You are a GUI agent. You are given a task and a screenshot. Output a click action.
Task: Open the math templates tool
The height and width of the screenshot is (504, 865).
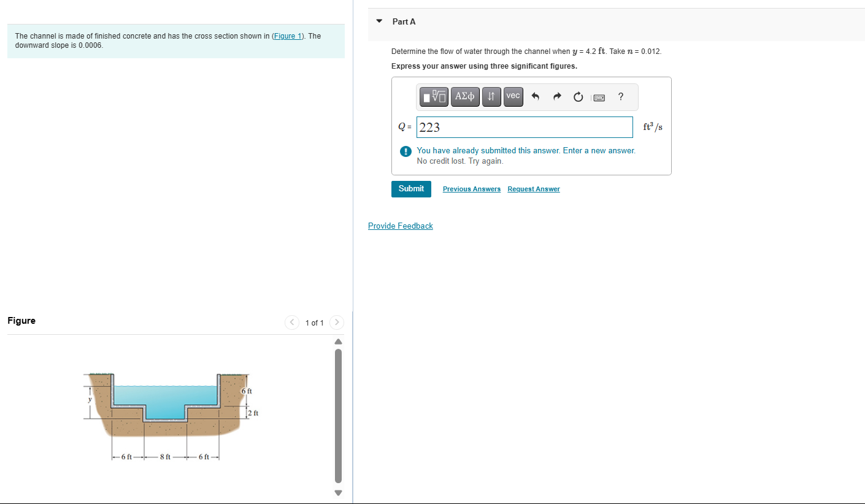(434, 96)
